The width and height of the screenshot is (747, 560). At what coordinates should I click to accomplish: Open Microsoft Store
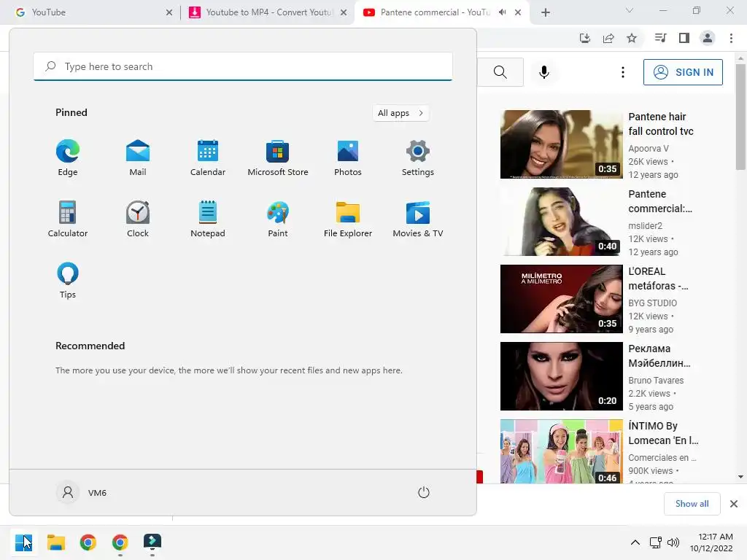[278, 158]
